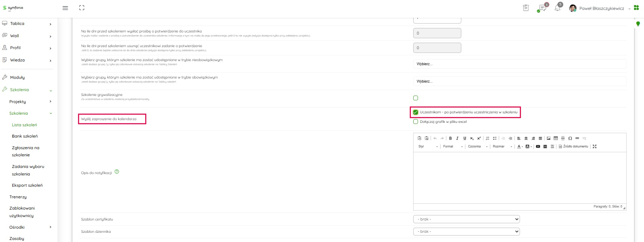The image size is (644, 242).
Task: Check Dołączaj grafik w pliku excel
Action: (416, 122)
